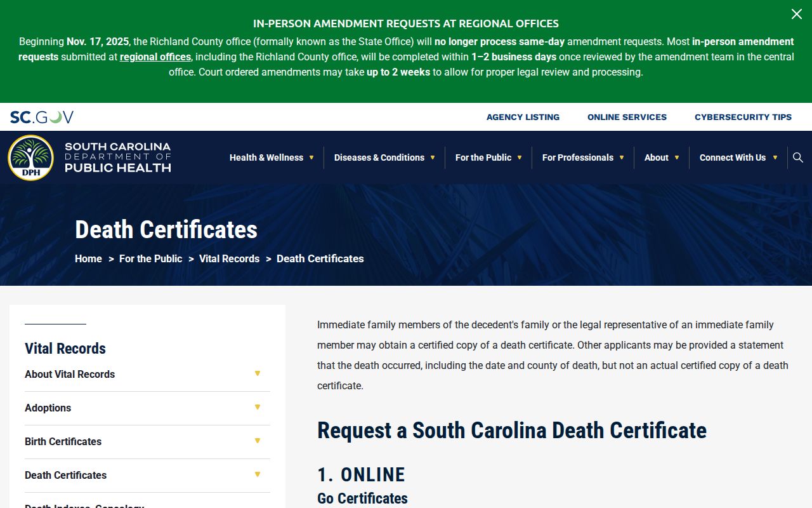
Task: Open Cybersecurity Tips link
Action: 743,117
